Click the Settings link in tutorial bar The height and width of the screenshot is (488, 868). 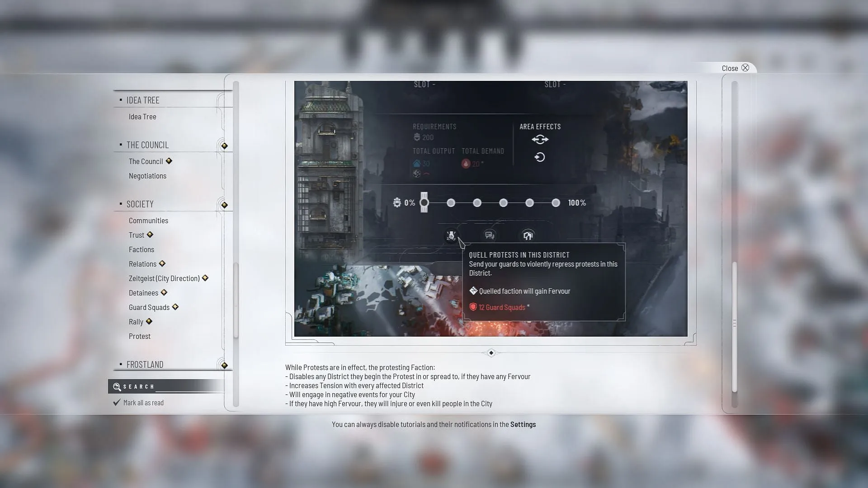click(x=523, y=424)
